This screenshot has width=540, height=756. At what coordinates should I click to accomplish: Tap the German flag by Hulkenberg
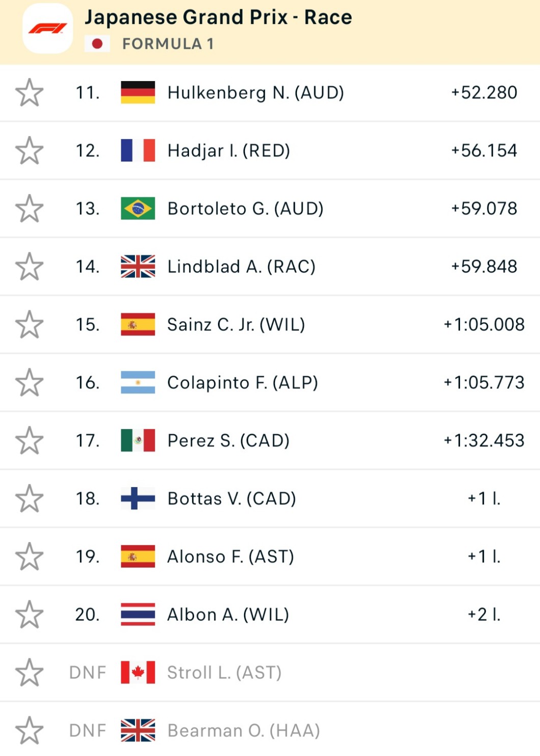pyautogui.click(x=138, y=93)
